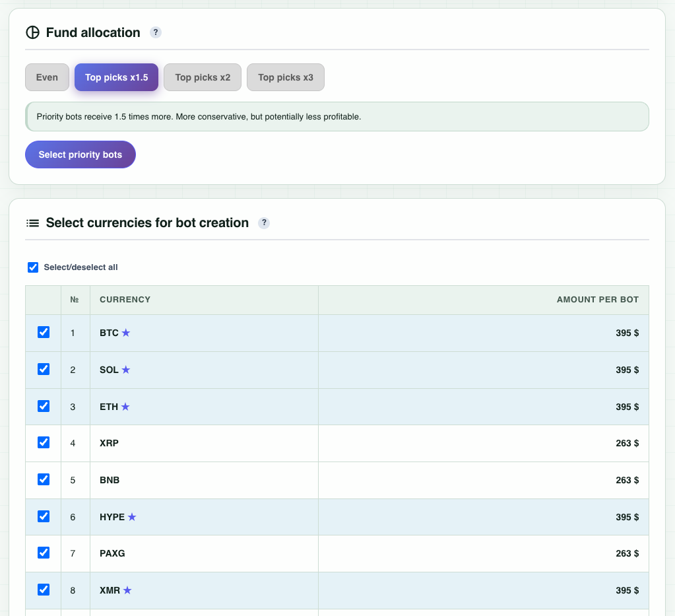Click the 395 $ amount in SOL row
675x616 pixels.
(627, 370)
